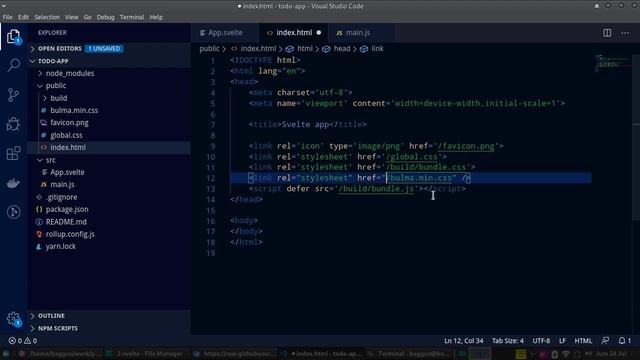Image resolution: width=640 pixels, height=360 pixels.
Task: Open the Terminal menu
Action: point(132,17)
